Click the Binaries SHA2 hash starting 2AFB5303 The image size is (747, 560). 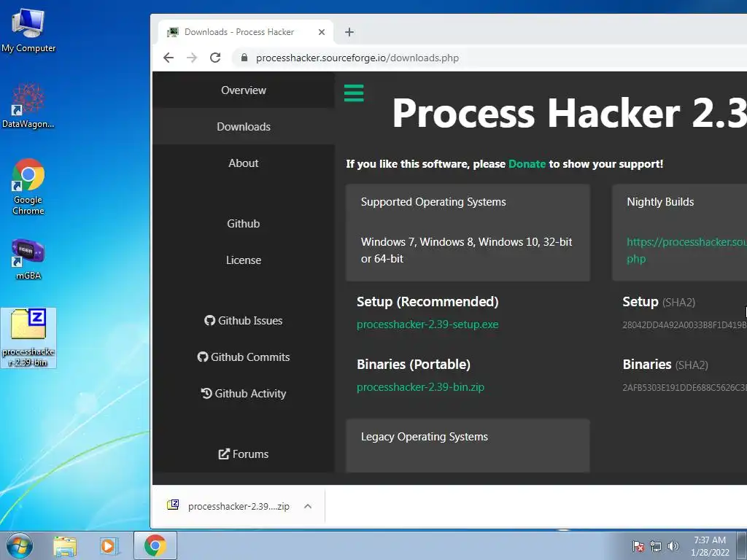[x=684, y=388]
